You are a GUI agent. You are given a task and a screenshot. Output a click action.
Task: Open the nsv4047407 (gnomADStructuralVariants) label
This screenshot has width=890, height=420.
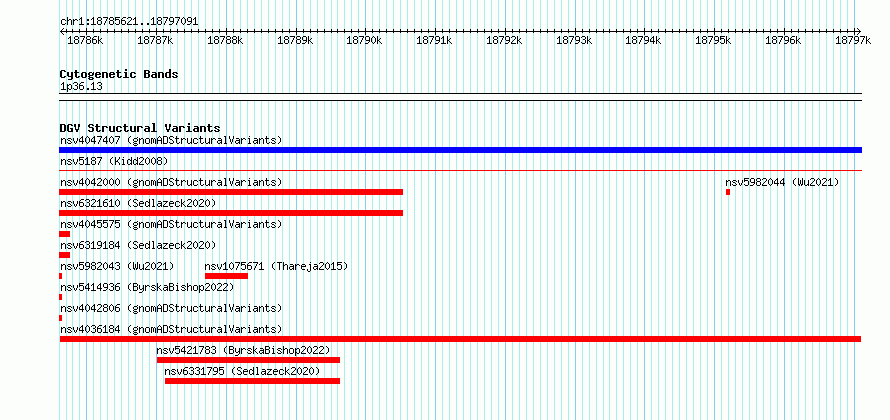point(171,140)
